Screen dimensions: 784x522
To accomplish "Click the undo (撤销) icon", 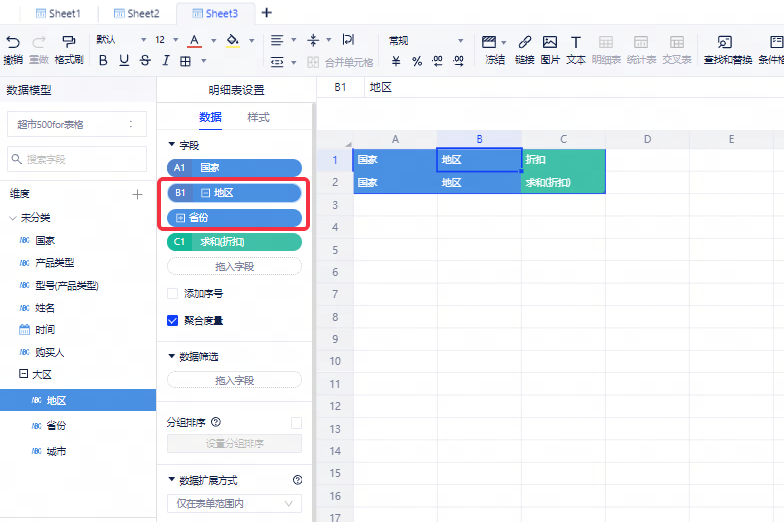I will click(x=12, y=42).
